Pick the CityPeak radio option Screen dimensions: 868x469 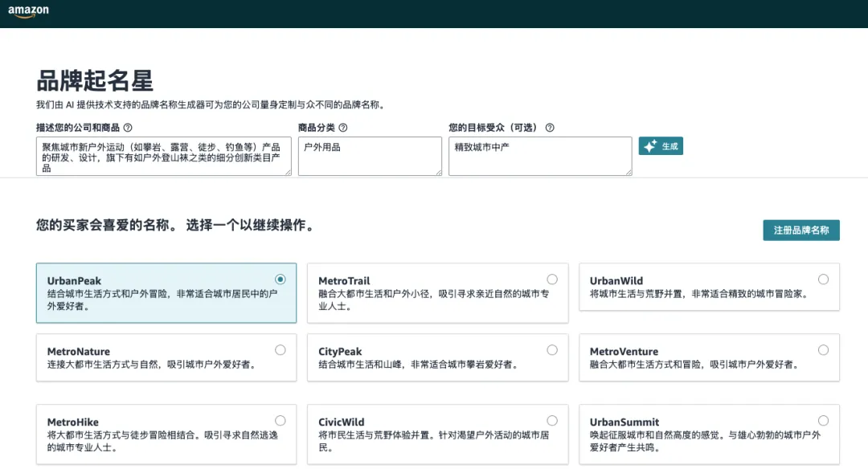[552, 349]
